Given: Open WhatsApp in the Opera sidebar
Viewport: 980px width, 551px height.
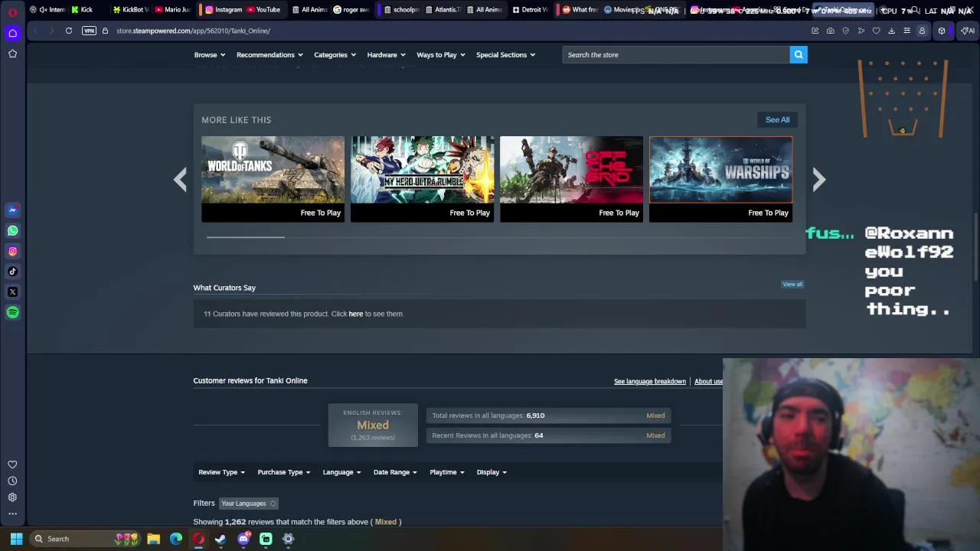Looking at the screenshot, I should click(x=12, y=230).
